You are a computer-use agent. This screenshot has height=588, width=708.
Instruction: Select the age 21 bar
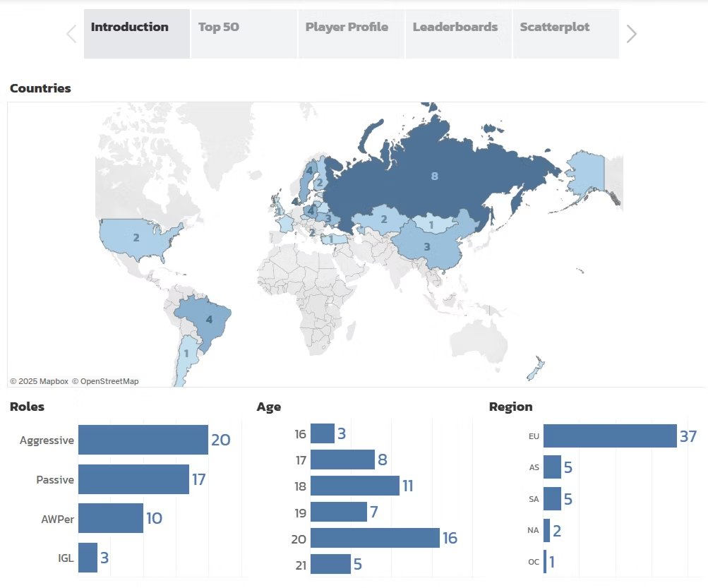pyautogui.click(x=330, y=565)
